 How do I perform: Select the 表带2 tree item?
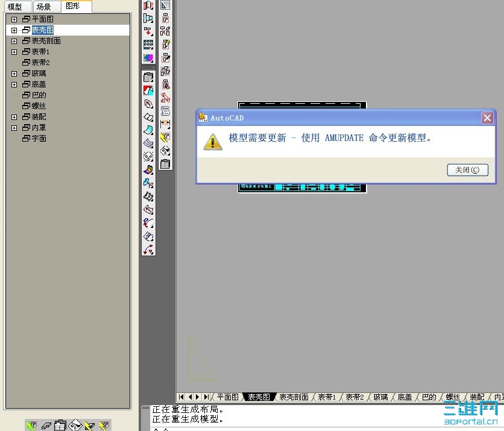pos(36,63)
